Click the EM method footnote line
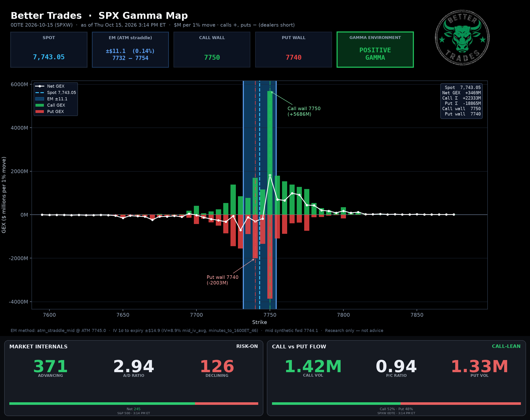 point(197,330)
